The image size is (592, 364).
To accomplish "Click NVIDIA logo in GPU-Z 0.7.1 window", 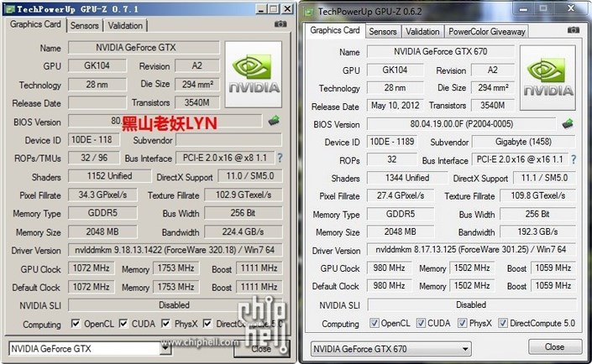I will click(x=254, y=75).
